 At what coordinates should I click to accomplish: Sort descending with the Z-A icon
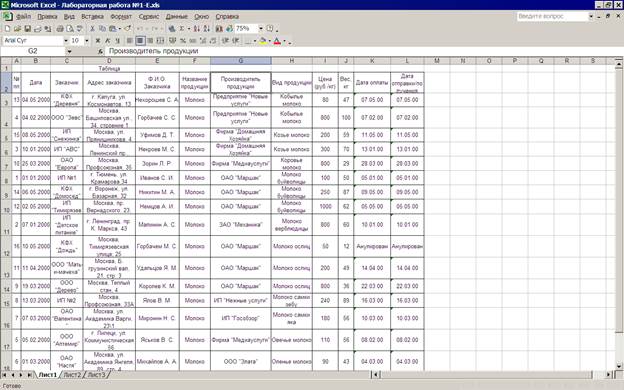207,29
